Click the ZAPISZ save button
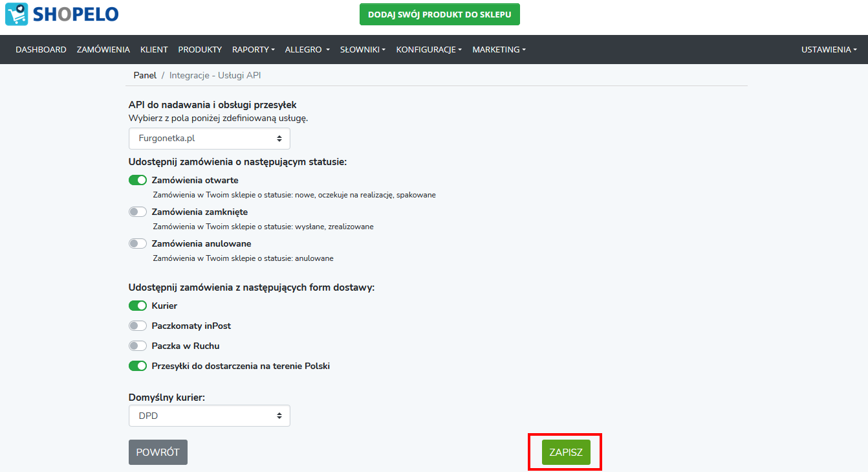This screenshot has width=868, height=472. (x=566, y=453)
